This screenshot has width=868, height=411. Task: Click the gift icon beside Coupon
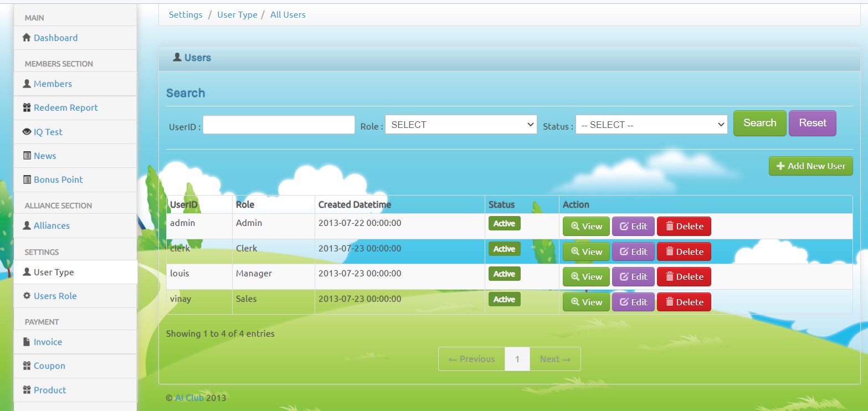coord(27,366)
